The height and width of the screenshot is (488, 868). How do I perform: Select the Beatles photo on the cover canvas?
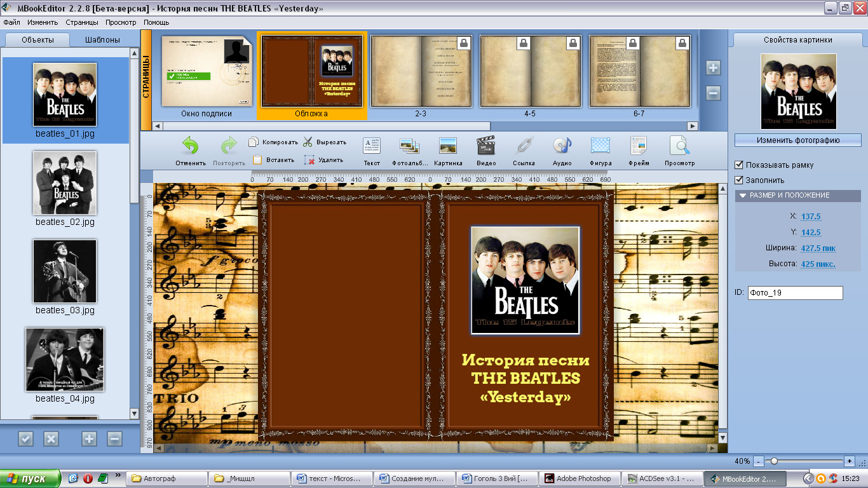[x=526, y=280]
